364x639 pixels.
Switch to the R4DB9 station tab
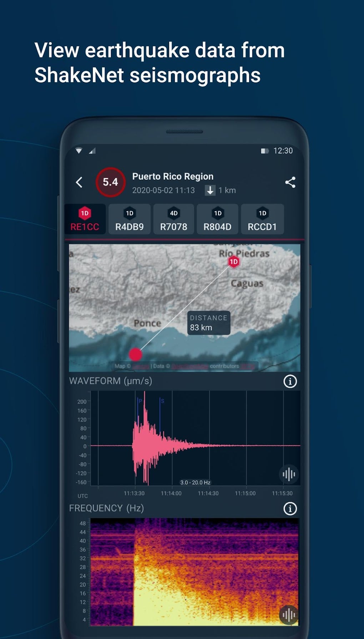coord(130,219)
